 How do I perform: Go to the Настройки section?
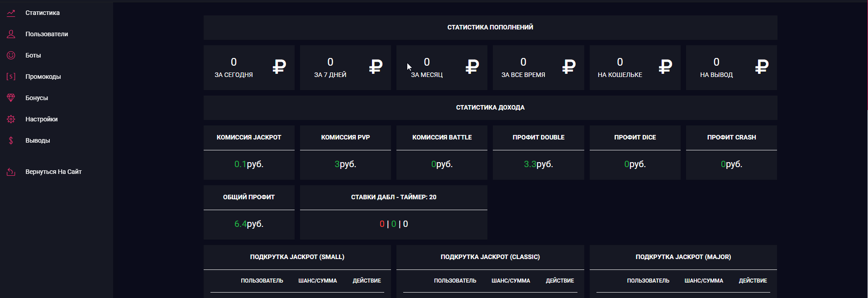(41, 119)
